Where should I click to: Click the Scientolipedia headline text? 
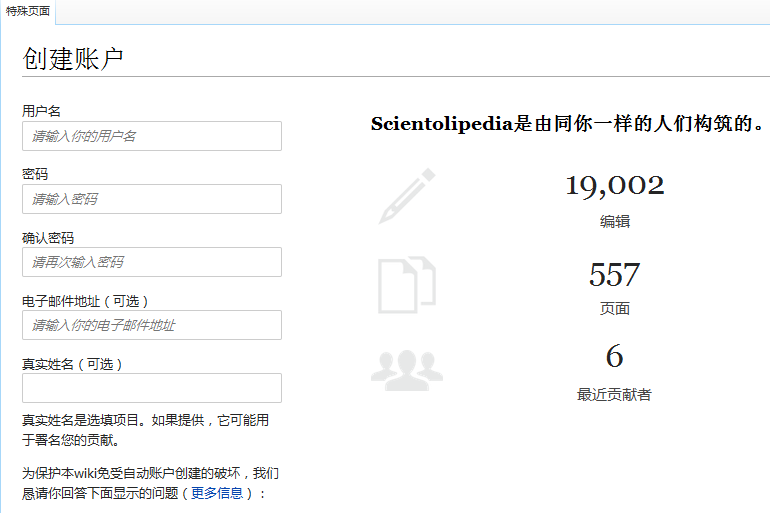[567, 124]
